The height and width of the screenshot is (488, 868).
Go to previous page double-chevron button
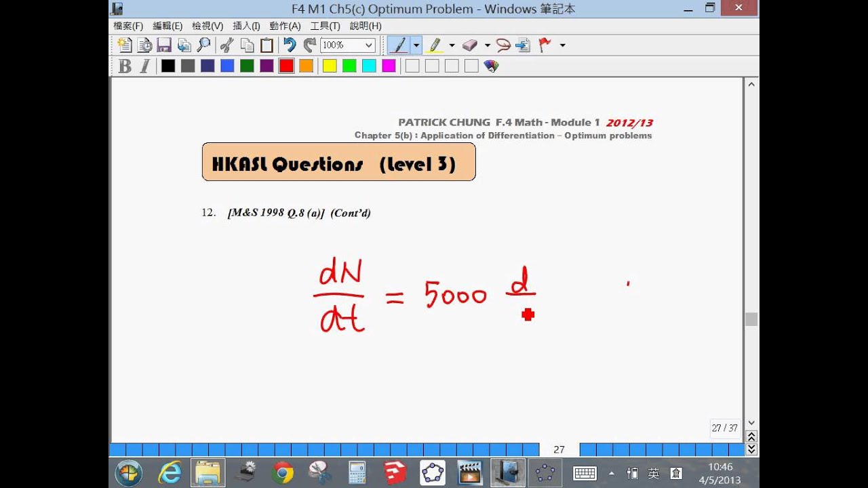[x=751, y=437]
